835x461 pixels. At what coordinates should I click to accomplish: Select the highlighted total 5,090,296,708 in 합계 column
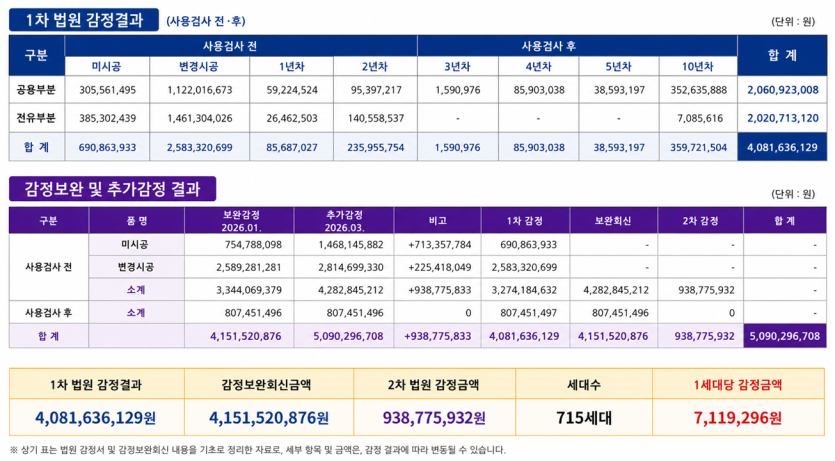point(785,336)
